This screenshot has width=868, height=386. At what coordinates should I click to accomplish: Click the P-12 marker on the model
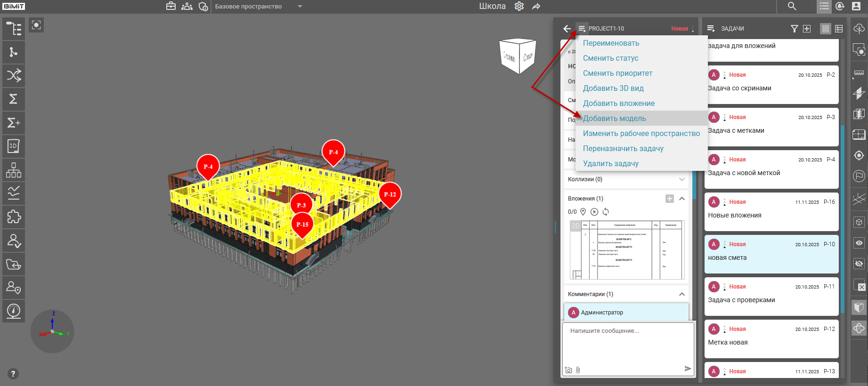click(x=390, y=194)
